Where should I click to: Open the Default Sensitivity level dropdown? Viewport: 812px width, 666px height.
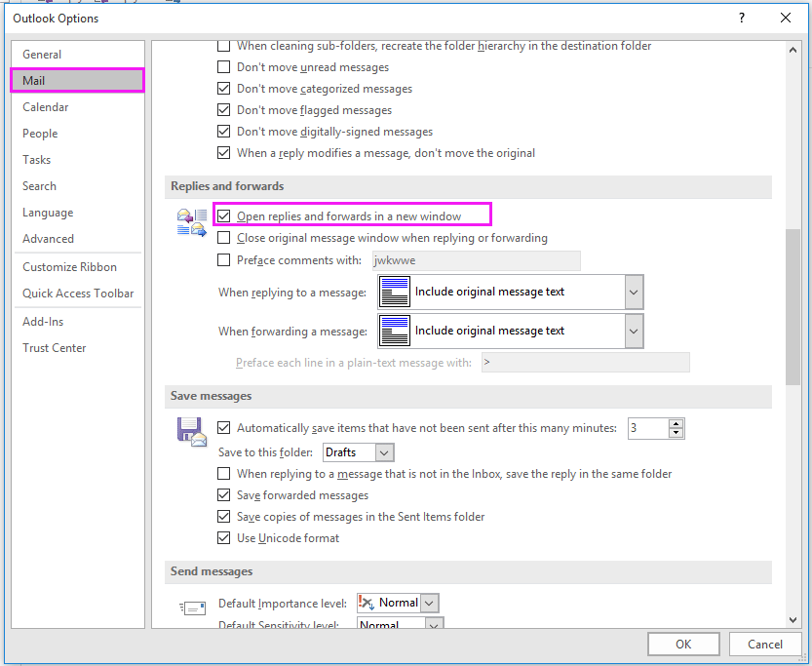[x=434, y=623]
